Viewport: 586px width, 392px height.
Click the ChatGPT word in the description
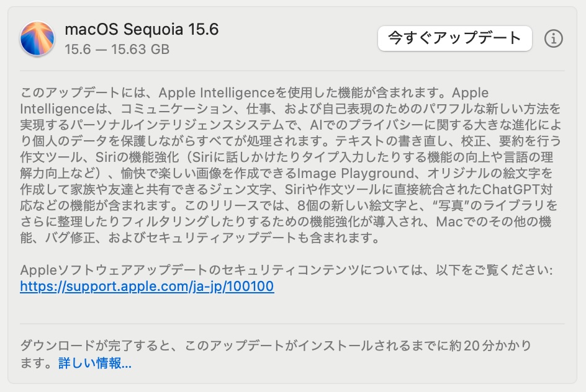click(x=511, y=190)
